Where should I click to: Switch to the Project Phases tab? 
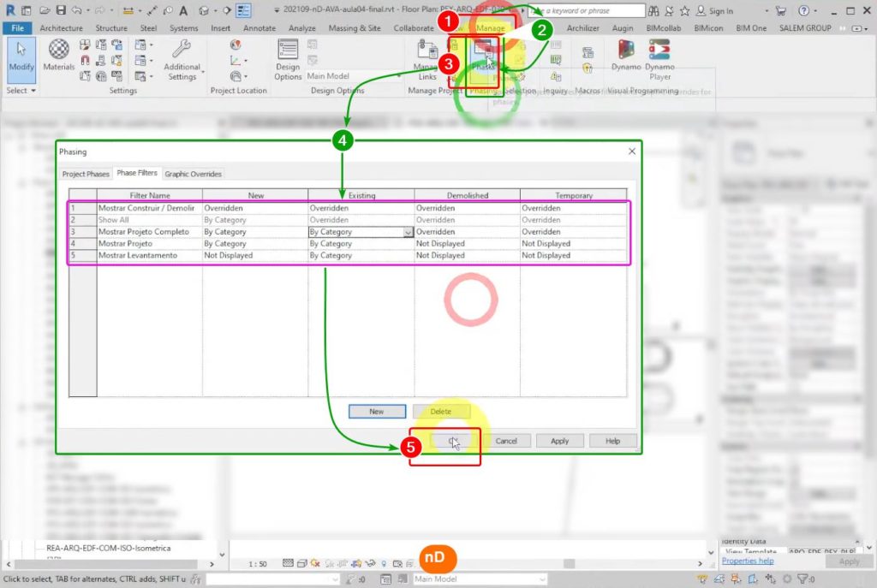86,174
